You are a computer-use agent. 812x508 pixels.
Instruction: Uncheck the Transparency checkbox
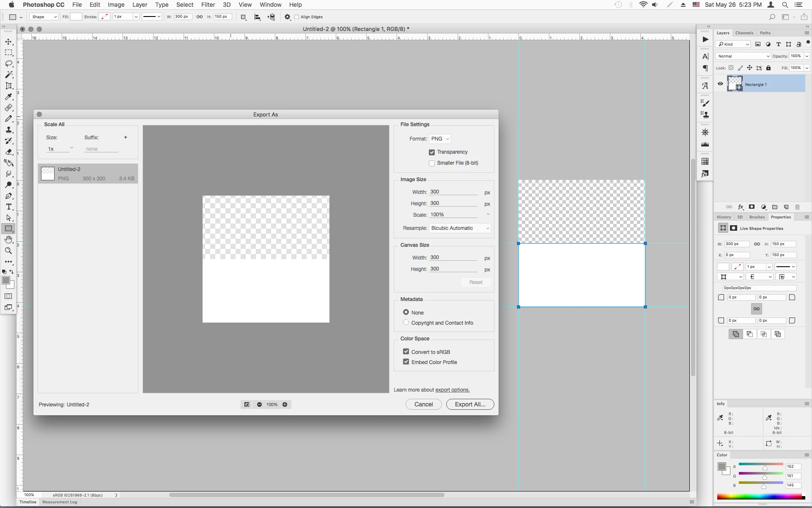pyautogui.click(x=432, y=152)
